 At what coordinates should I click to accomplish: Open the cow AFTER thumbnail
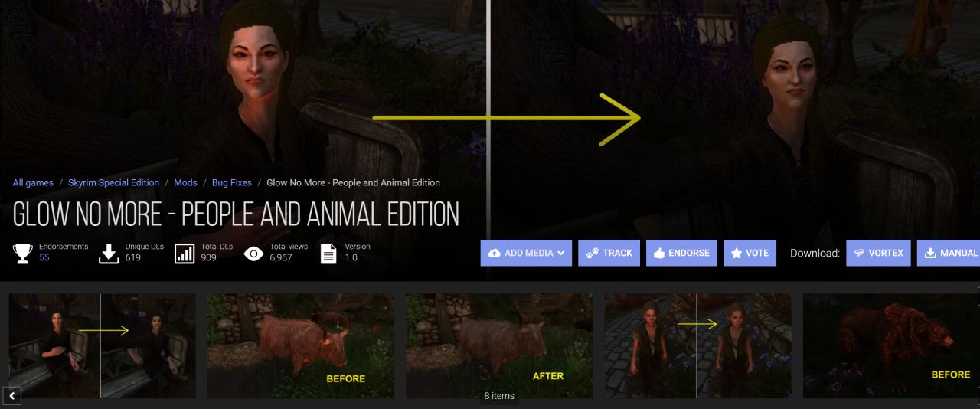[x=499, y=345]
